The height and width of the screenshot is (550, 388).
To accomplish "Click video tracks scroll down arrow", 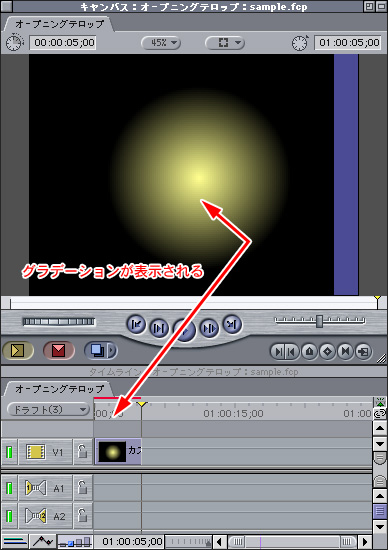I will click(x=380, y=443).
